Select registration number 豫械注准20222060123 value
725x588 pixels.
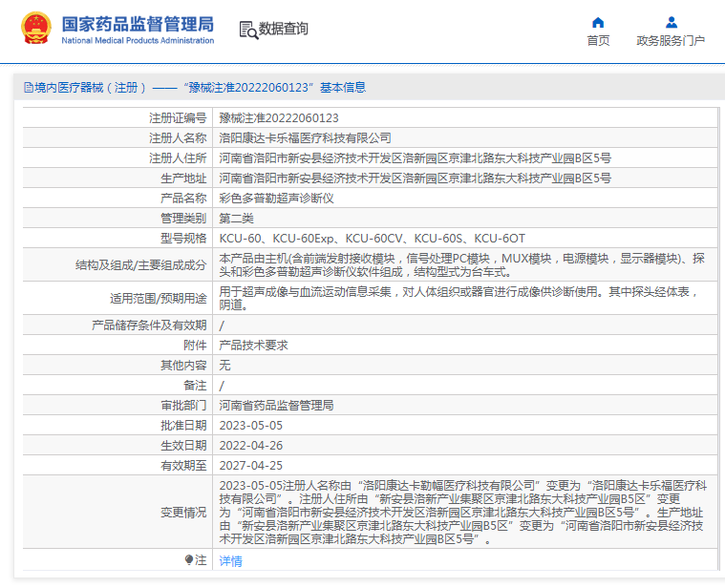click(279, 118)
